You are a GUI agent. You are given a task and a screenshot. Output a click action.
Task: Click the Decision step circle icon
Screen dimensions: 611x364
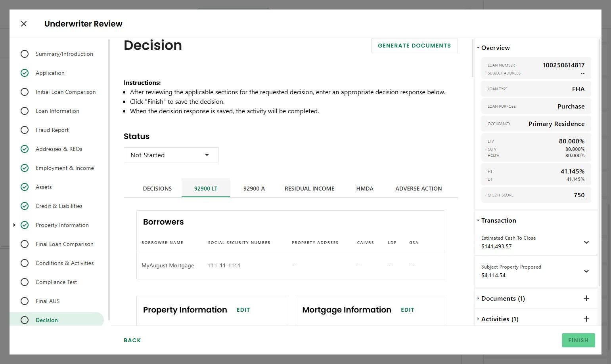point(25,320)
